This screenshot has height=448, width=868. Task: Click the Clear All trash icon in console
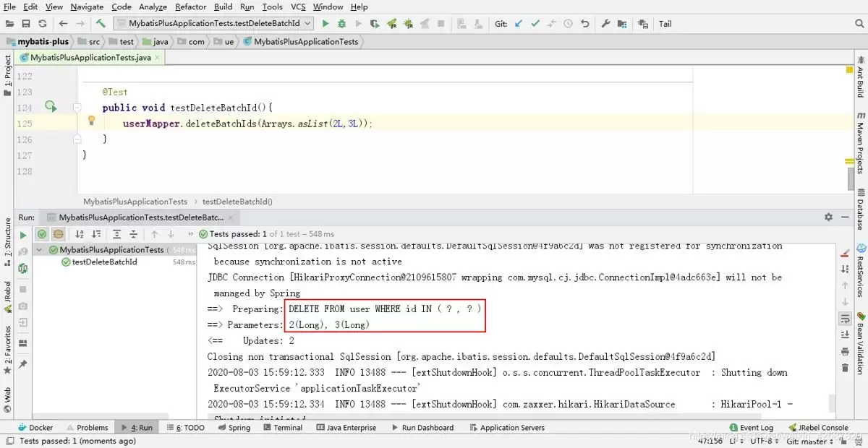click(844, 367)
